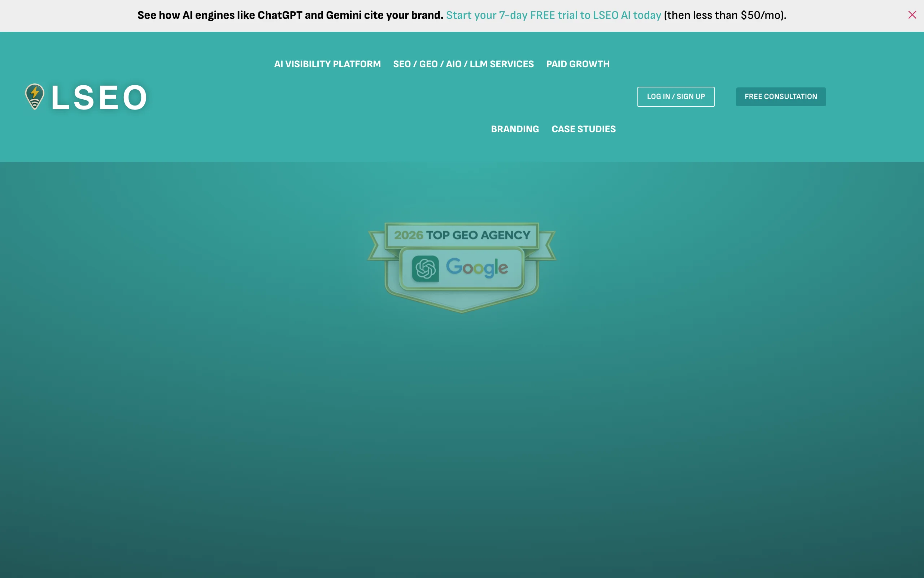This screenshot has width=924, height=578.
Task: Open SEO / GEO / AIO / LLM Services menu
Action: click(463, 64)
